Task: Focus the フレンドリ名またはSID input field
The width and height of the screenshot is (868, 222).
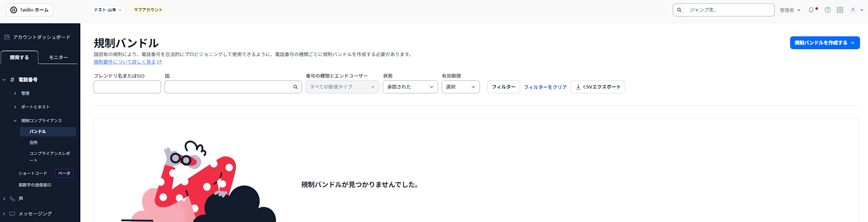Action: point(127,87)
